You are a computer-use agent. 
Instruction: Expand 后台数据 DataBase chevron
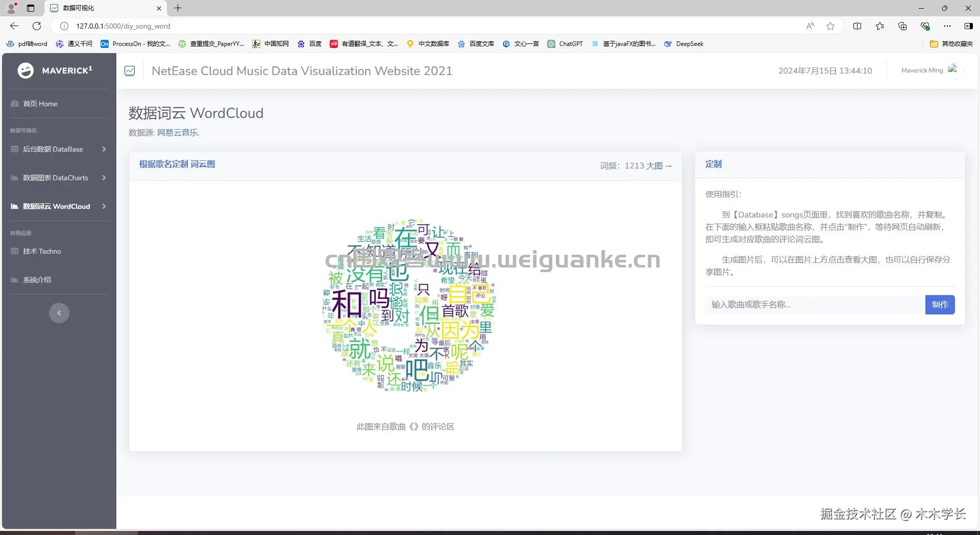pyautogui.click(x=104, y=149)
